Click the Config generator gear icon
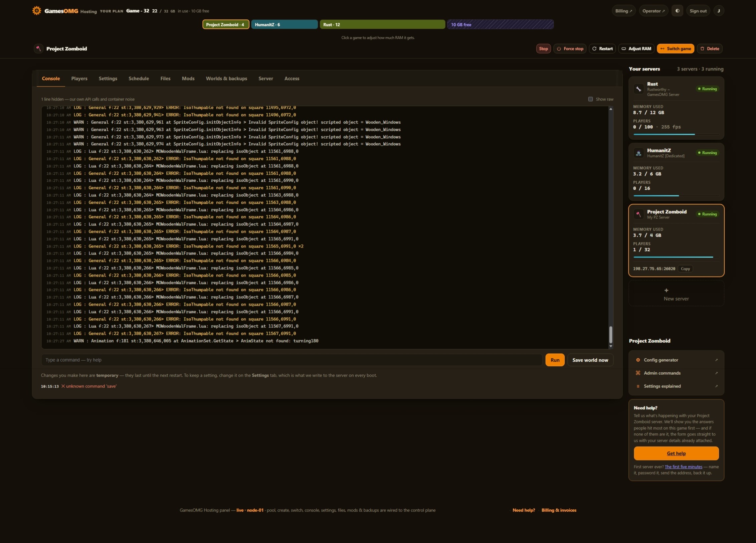Image resolution: width=756 pixels, height=543 pixels. 638,360
